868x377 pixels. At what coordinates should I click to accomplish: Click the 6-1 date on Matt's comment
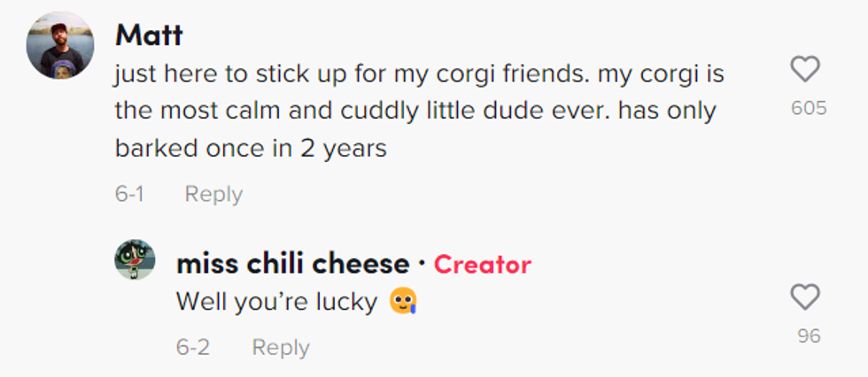click(129, 195)
